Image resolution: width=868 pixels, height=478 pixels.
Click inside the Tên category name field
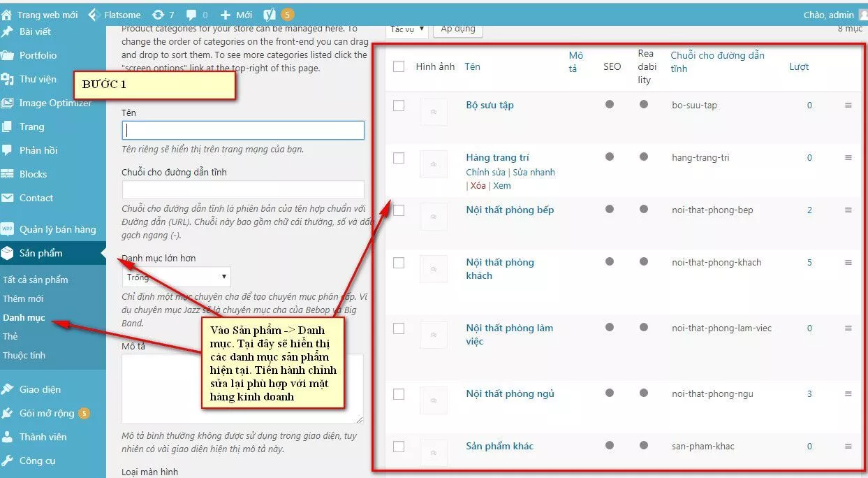coord(242,130)
